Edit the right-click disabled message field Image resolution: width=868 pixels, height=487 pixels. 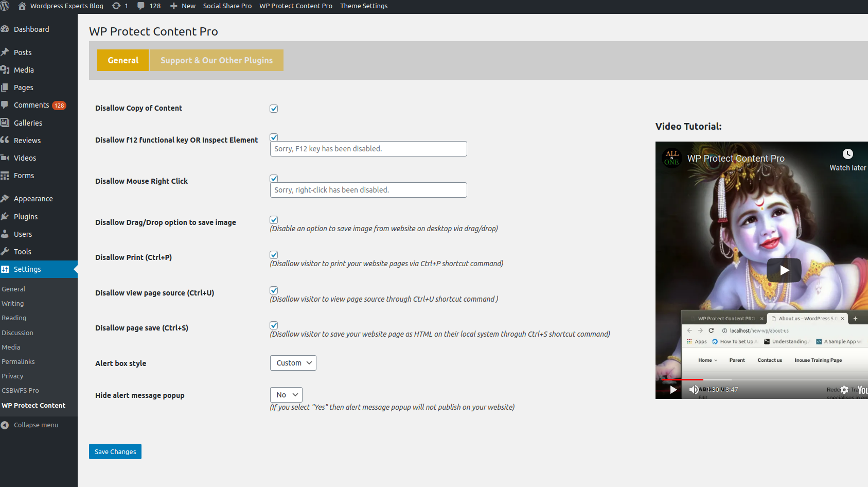coord(368,190)
